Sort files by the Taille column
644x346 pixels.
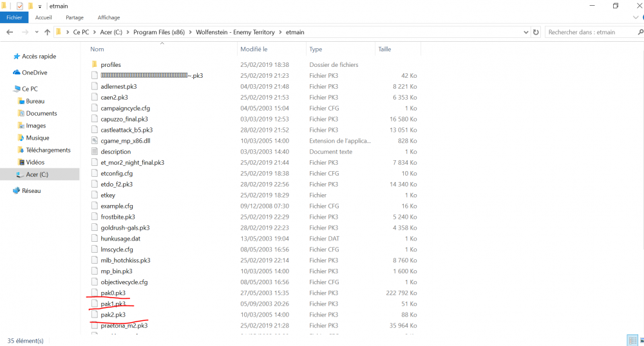pyautogui.click(x=384, y=49)
